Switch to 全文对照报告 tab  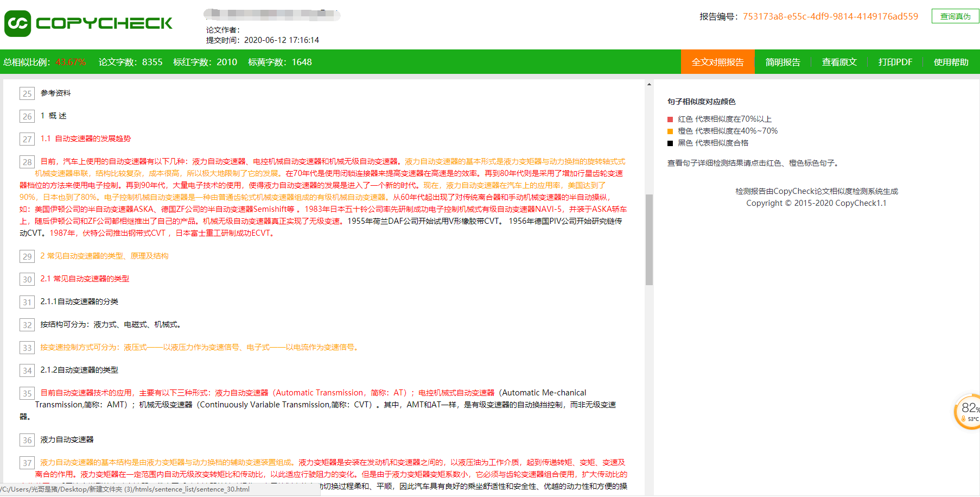coord(717,62)
